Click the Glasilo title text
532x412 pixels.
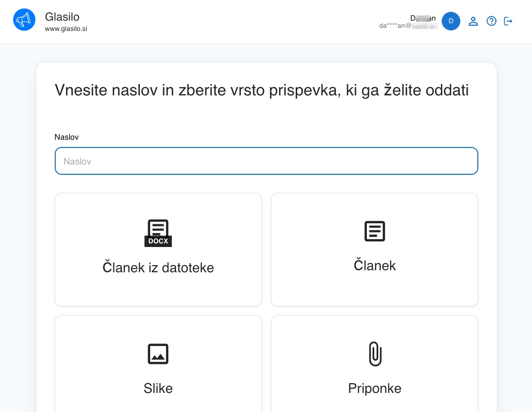62,17
